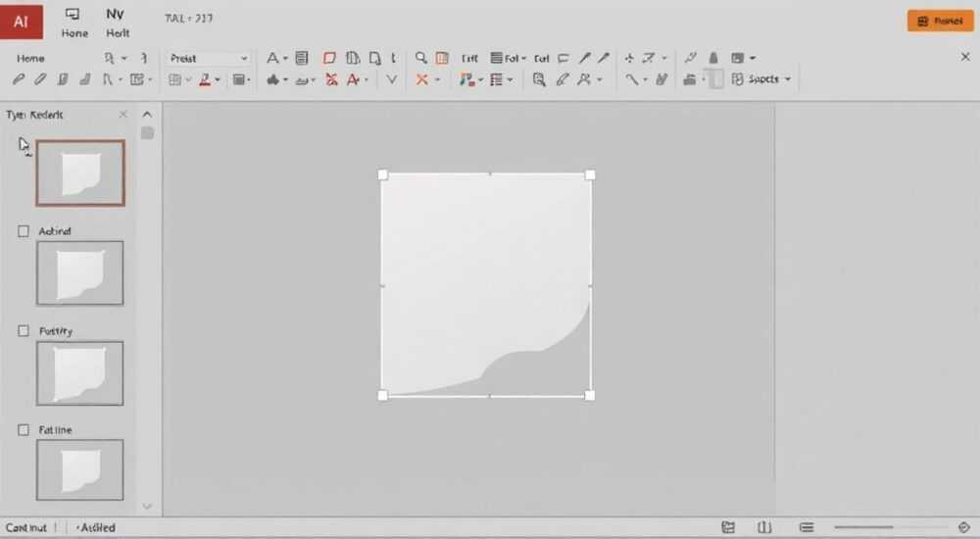This screenshot has width=980, height=539.
Task: Click the circular fit icon at status bar end
Action: click(963, 527)
